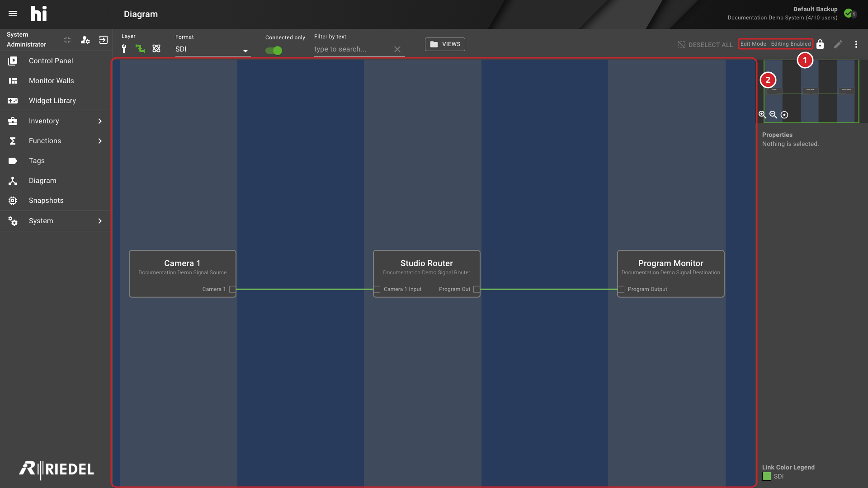Open user settings icon beside System Administrator
The width and height of the screenshot is (868, 488).
pyautogui.click(x=85, y=40)
